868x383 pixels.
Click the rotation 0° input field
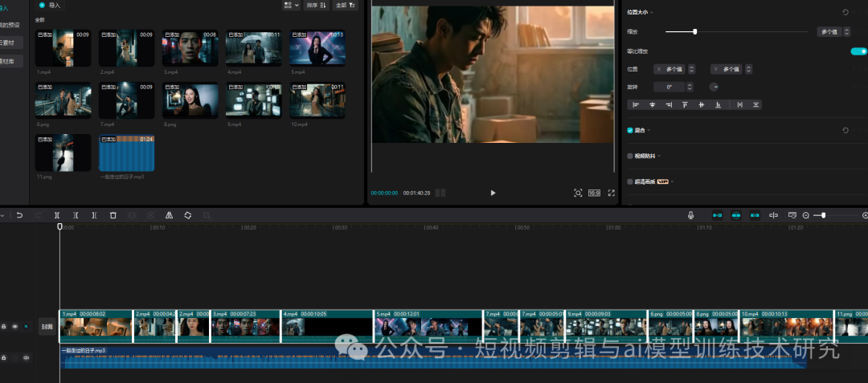tap(669, 87)
